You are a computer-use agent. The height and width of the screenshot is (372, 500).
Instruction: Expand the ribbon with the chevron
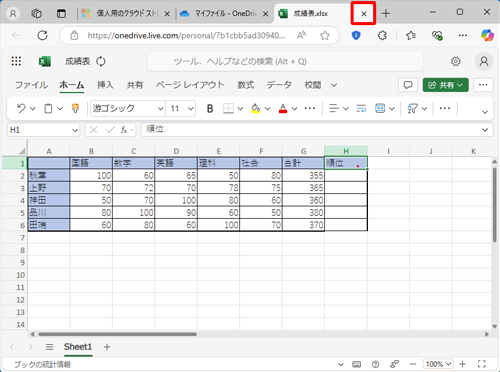pos(485,112)
